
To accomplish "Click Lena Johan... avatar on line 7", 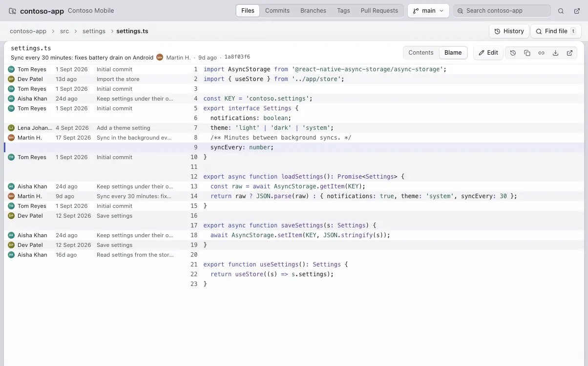I will click(x=11, y=128).
